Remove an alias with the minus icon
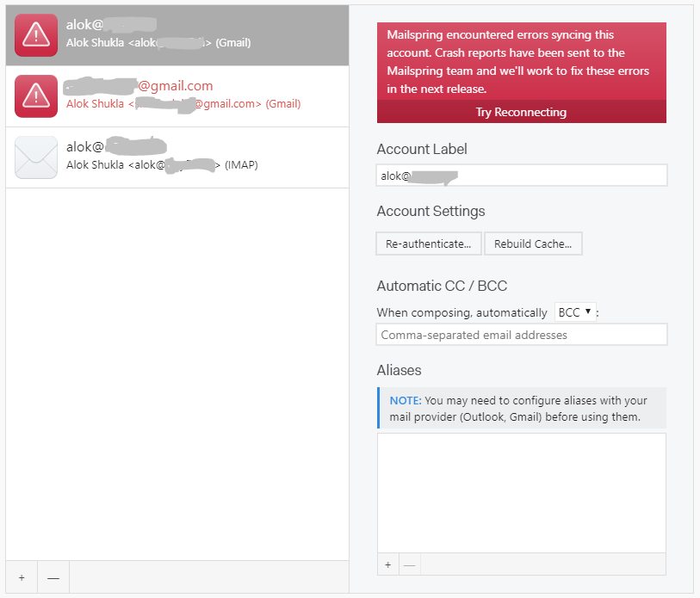The height and width of the screenshot is (598, 700). click(409, 565)
